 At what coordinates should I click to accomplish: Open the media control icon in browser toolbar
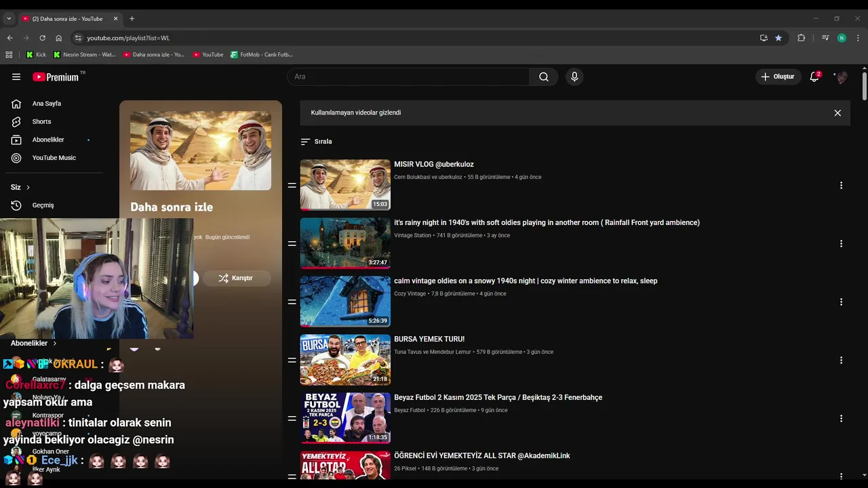pyautogui.click(x=825, y=38)
